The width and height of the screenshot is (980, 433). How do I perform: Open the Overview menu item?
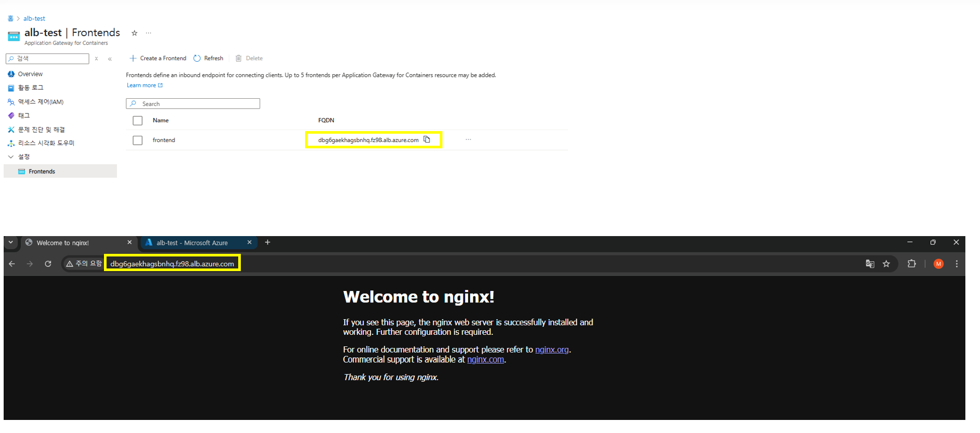[x=30, y=74]
